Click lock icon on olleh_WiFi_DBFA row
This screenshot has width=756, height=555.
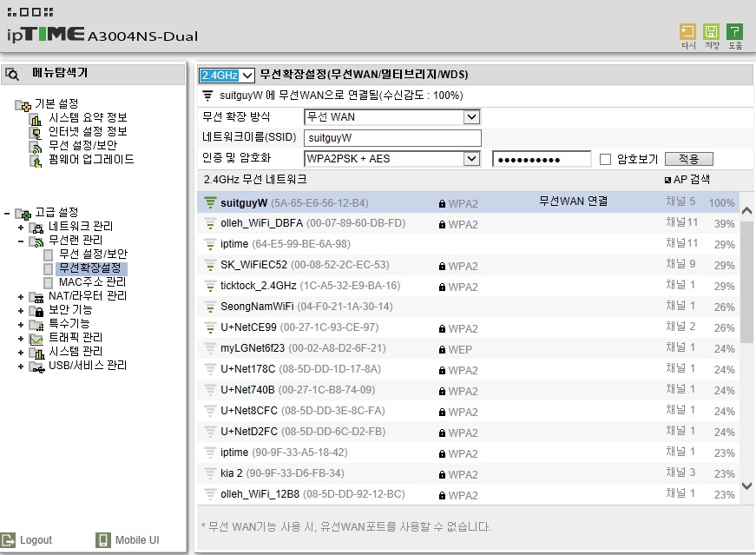pyautogui.click(x=442, y=224)
